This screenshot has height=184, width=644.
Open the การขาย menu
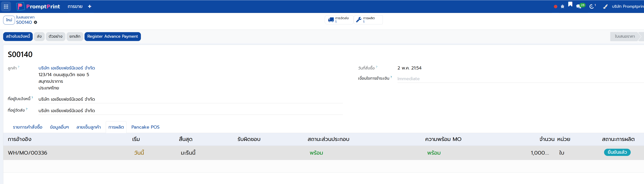point(75,6)
